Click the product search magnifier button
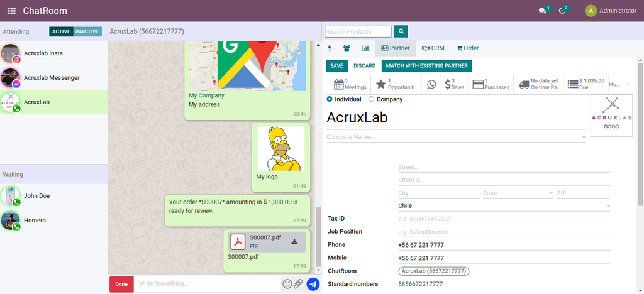644x294 pixels. 401,31
